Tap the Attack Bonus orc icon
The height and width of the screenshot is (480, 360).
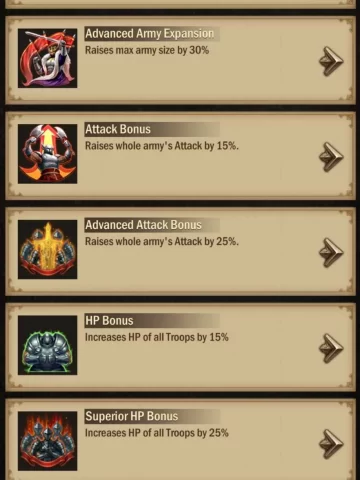(48, 154)
